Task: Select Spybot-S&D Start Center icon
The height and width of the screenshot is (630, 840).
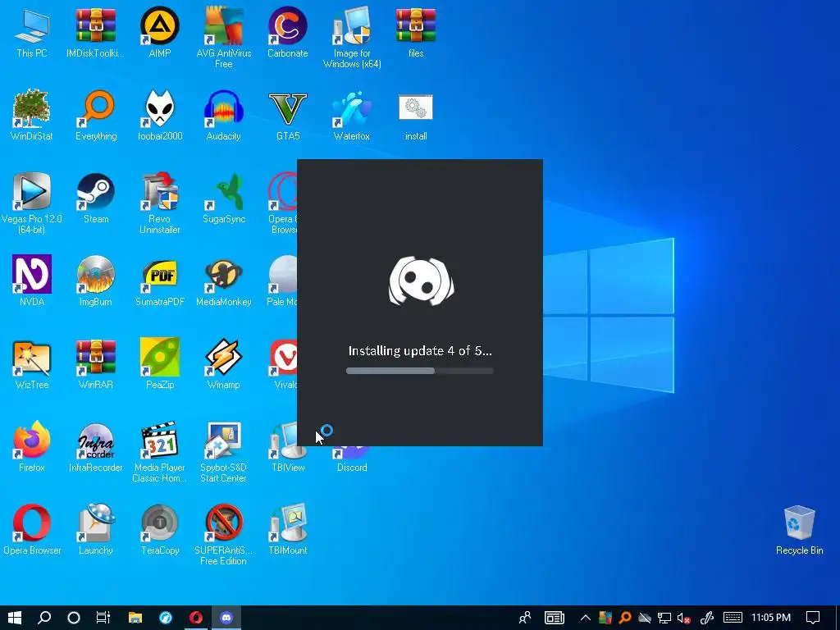Action: pyautogui.click(x=223, y=441)
